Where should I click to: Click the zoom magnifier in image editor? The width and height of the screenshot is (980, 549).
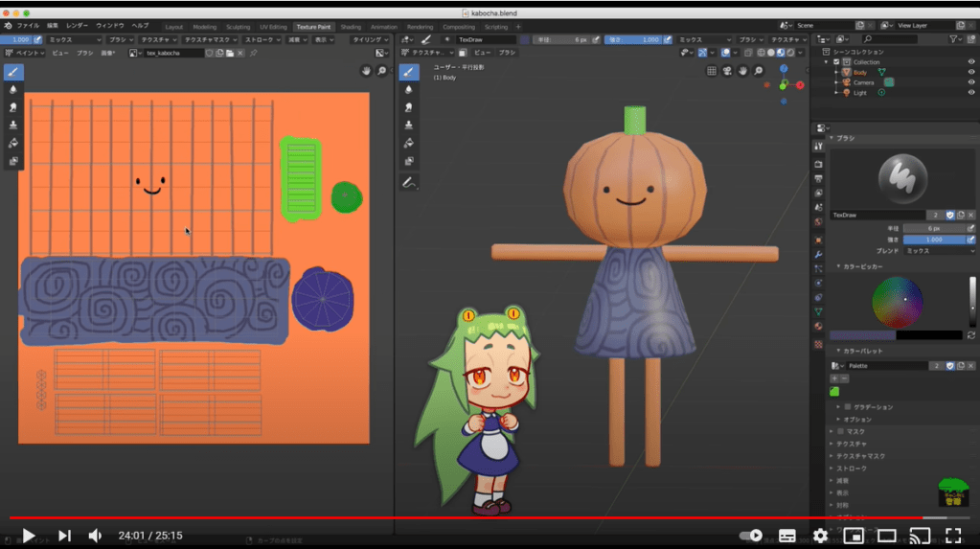coord(382,71)
